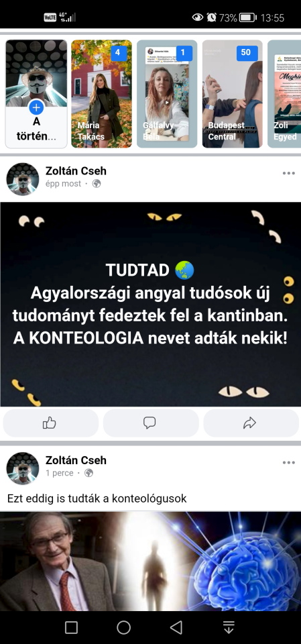301x644 pixels.
Task: Open three-dot menu on first post
Action: 289,173
